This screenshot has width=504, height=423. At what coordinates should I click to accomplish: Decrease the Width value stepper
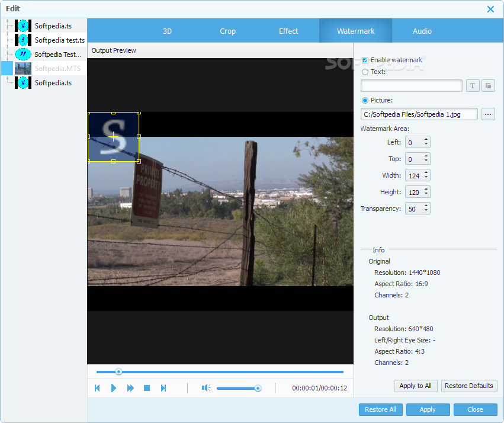click(426, 178)
